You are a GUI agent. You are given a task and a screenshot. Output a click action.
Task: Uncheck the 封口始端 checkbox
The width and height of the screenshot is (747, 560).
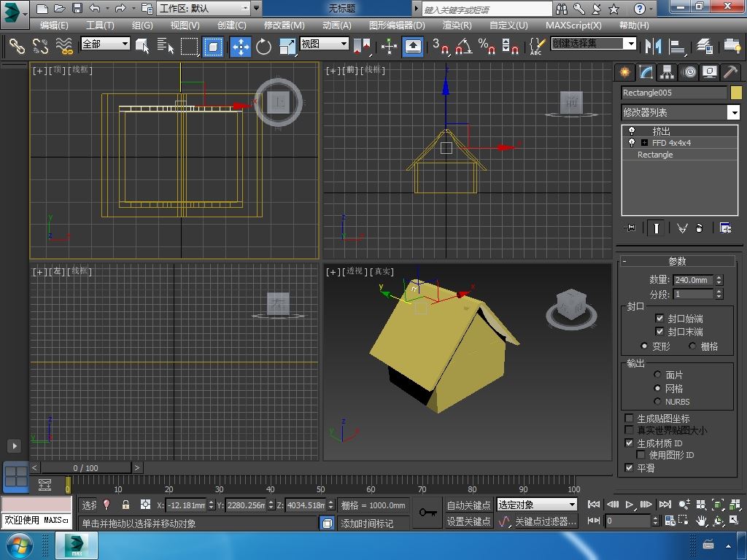(659, 319)
